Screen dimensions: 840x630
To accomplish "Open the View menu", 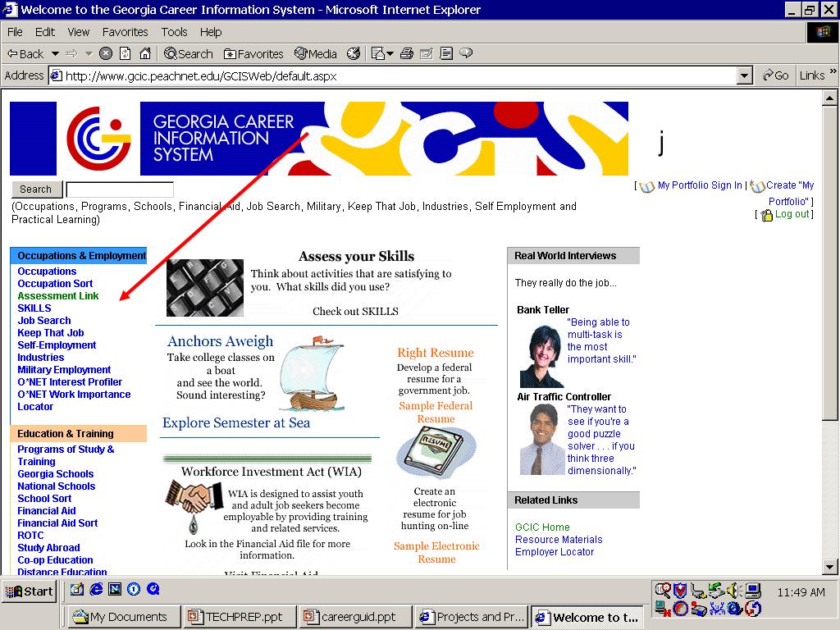I will [x=78, y=32].
